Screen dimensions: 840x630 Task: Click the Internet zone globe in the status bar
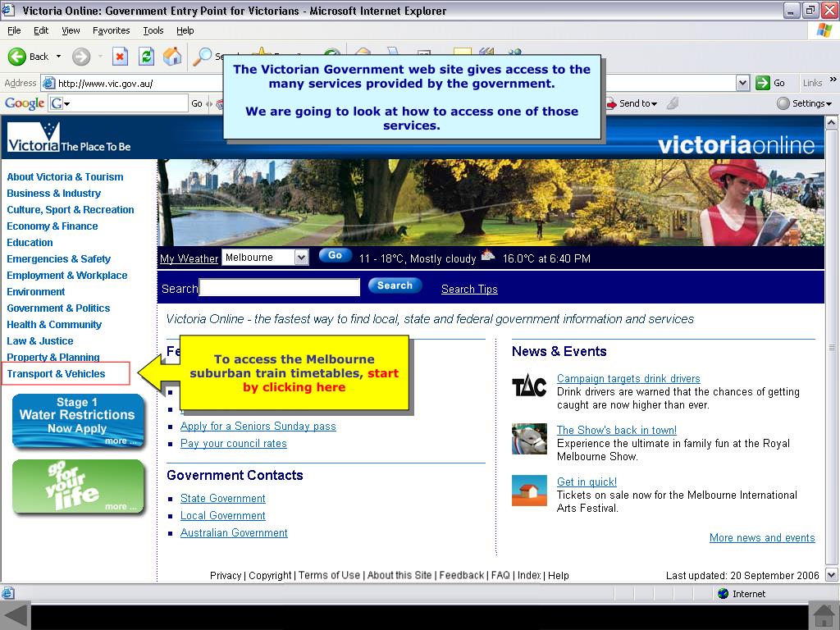point(723,594)
